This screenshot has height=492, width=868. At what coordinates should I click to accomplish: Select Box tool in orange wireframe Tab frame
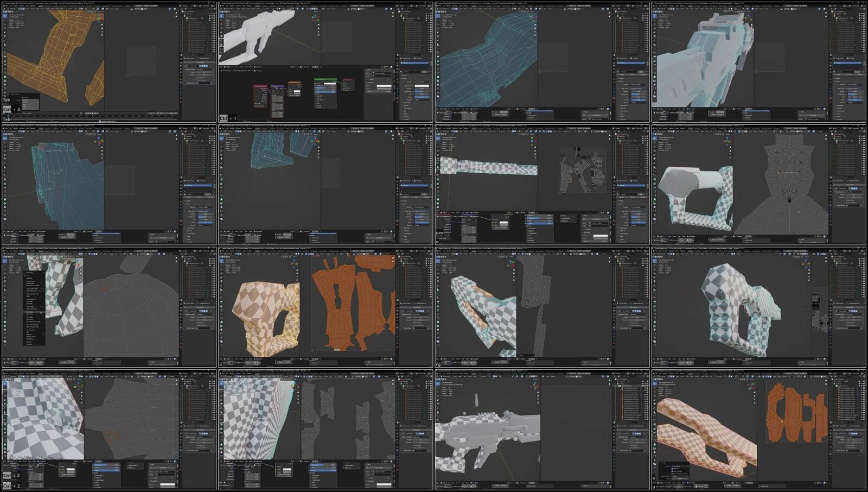tap(5, 16)
